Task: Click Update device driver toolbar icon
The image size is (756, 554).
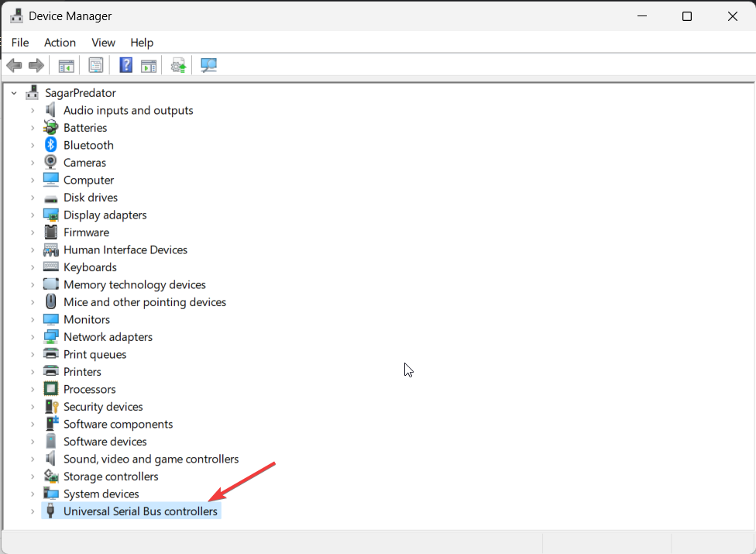Action: pos(178,66)
